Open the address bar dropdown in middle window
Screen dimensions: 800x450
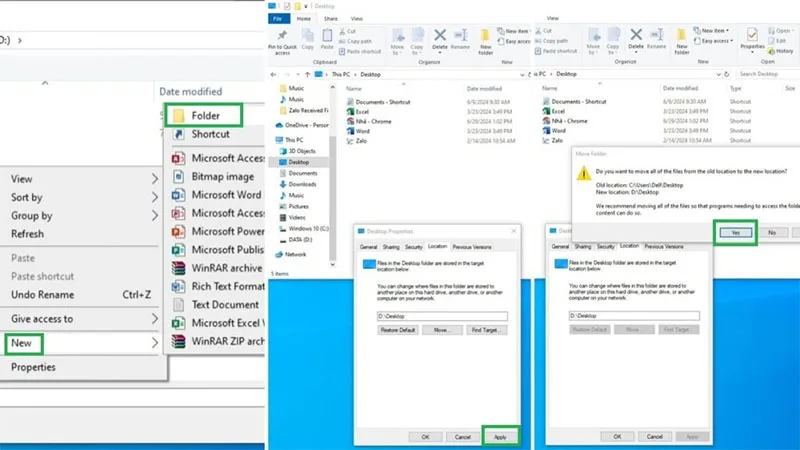[x=522, y=74]
